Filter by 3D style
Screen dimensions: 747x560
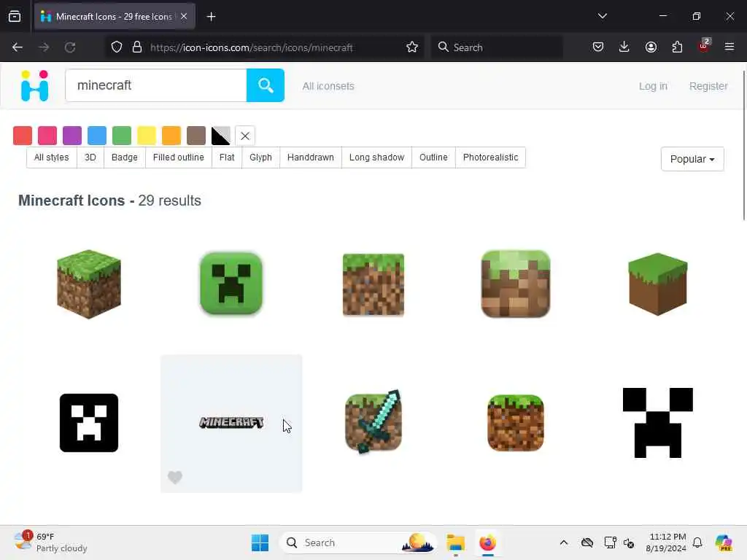90,157
